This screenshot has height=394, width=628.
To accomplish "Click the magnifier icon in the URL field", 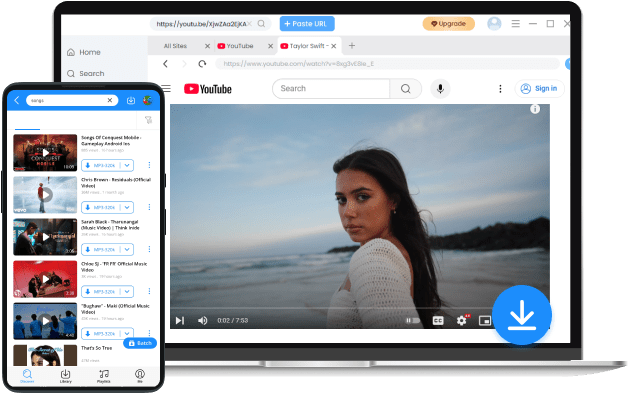I will click(x=261, y=24).
